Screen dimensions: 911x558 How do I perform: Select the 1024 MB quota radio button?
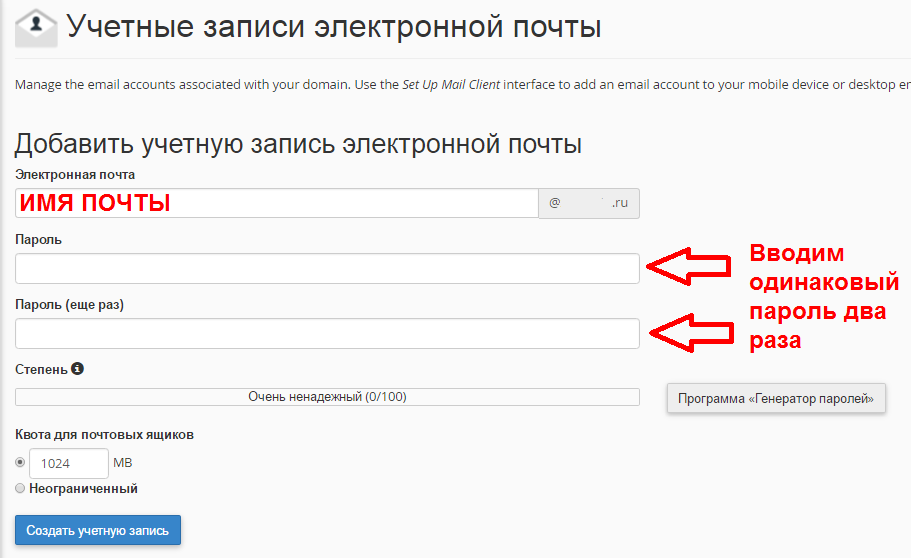[x=20, y=463]
